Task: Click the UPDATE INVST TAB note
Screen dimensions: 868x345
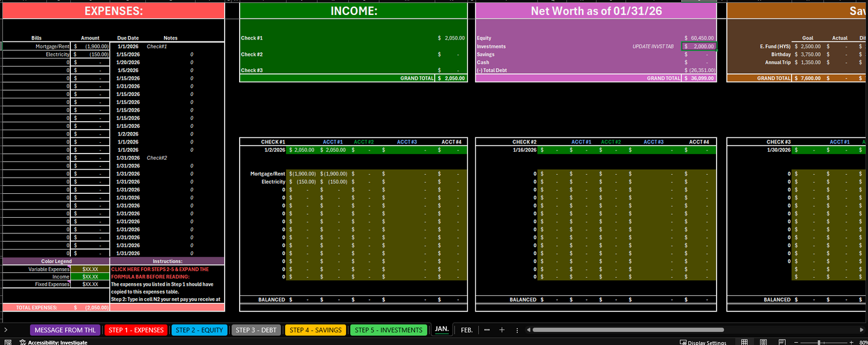Action: [x=653, y=46]
